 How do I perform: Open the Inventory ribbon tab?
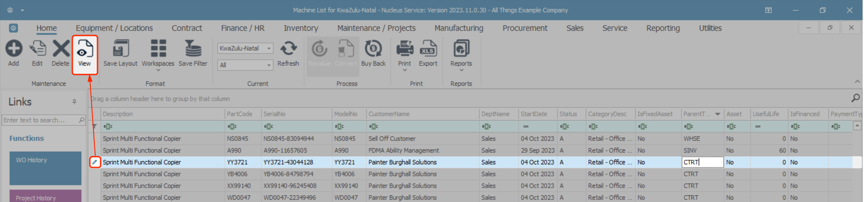(x=301, y=28)
